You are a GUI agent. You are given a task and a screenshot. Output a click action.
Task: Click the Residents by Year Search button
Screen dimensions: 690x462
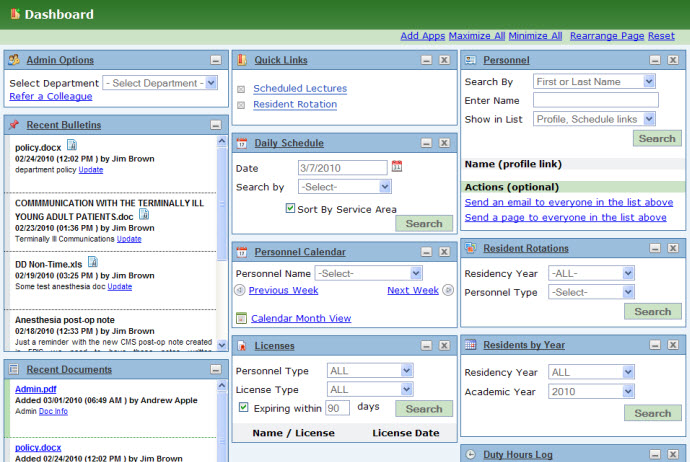[653, 413]
